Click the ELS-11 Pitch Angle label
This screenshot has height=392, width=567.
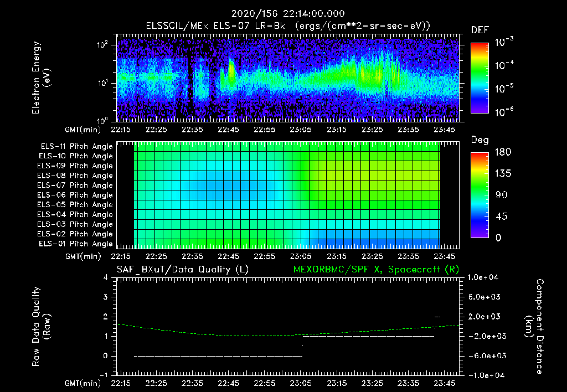coord(76,147)
